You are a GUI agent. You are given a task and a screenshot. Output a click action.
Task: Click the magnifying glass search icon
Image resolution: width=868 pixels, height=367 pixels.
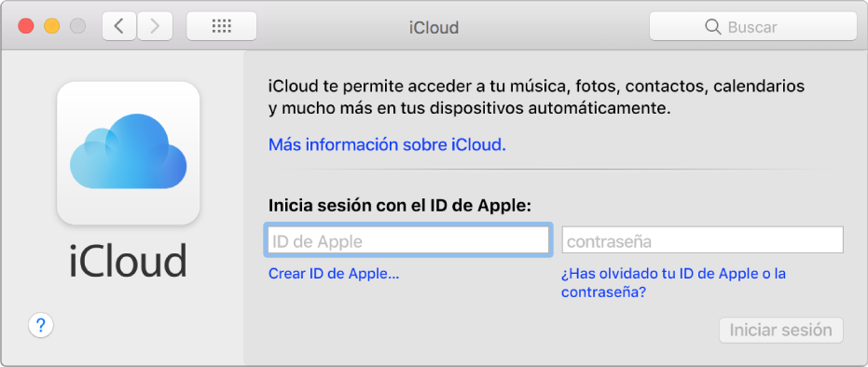713,26
